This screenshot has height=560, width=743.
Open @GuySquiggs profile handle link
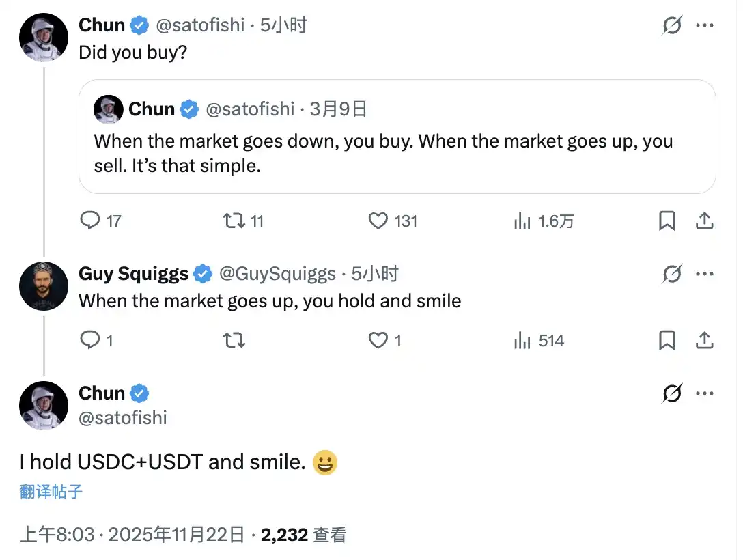[277, 275]
